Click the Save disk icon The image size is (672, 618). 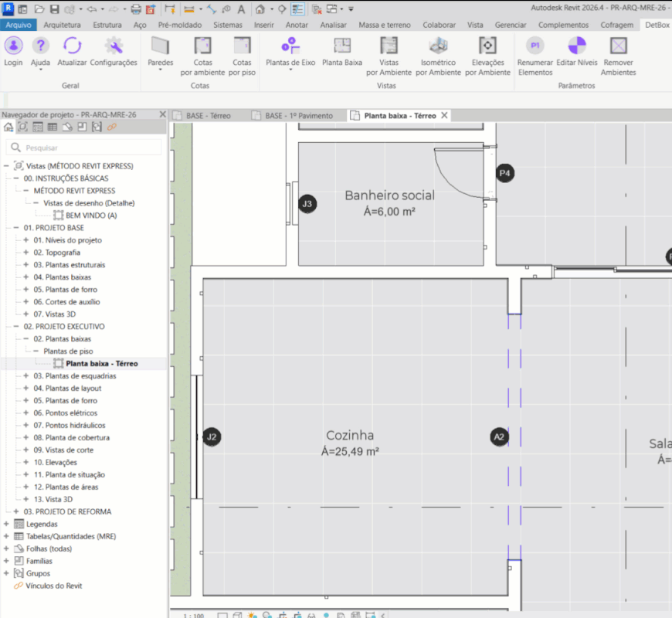click(x=54, y=8)
